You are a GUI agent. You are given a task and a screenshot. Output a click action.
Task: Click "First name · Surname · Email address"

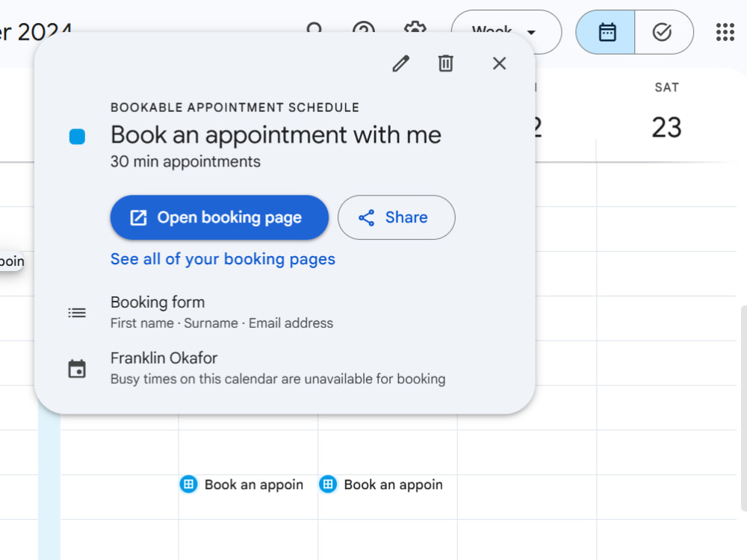(x=222, y=323)
